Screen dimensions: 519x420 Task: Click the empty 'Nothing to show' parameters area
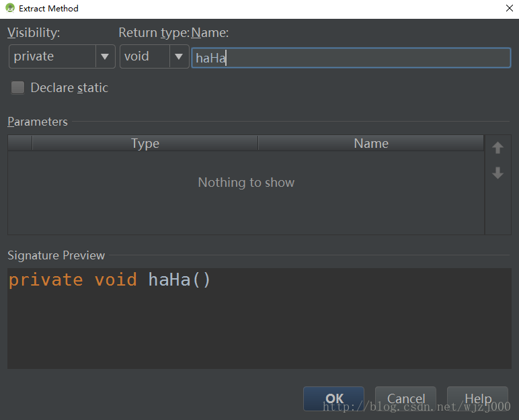click(x=246, y=183)
